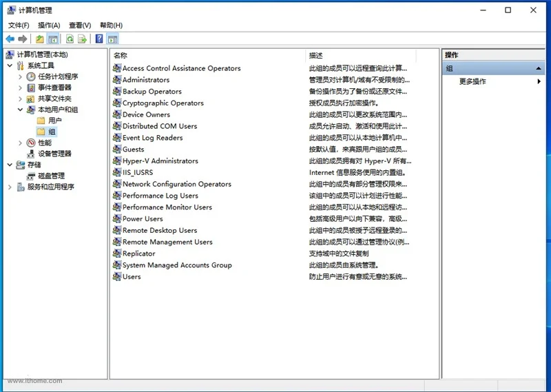Click the 任务计划程序 clock icon
551x392 pixels.
pos(31,76)
